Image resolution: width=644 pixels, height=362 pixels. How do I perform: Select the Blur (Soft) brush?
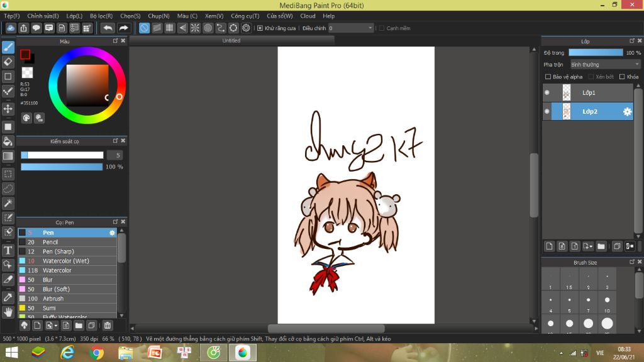coord(67,289)
